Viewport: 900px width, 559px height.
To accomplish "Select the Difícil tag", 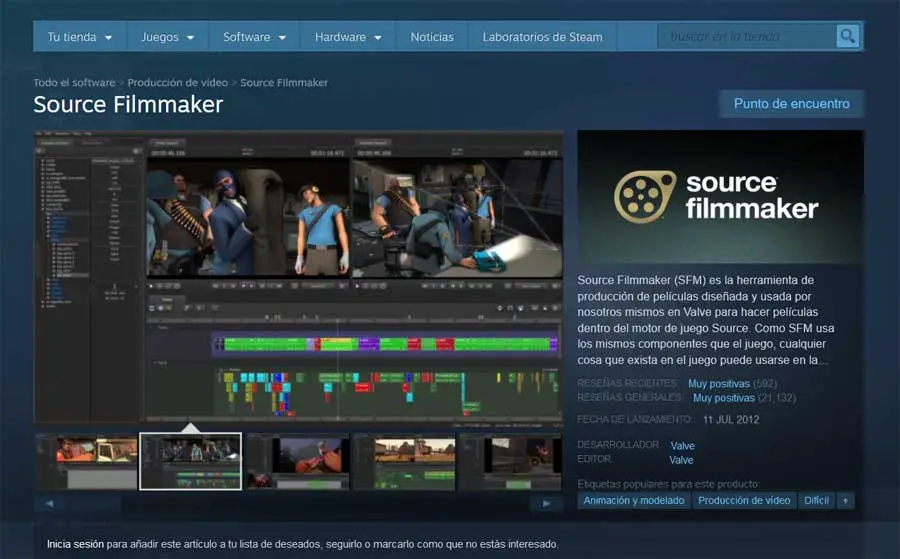I will click(x=816, y=500).
